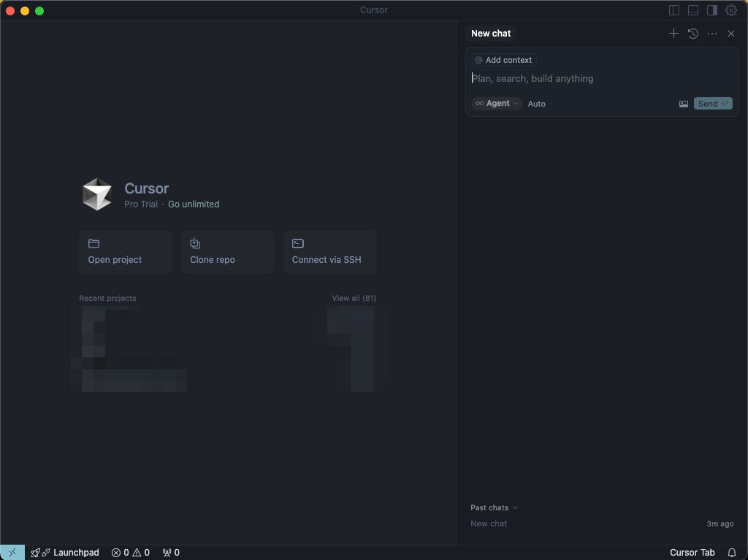Open remote window status bar icon
This screenshot has height=560, width=748.
click(12, 553)
